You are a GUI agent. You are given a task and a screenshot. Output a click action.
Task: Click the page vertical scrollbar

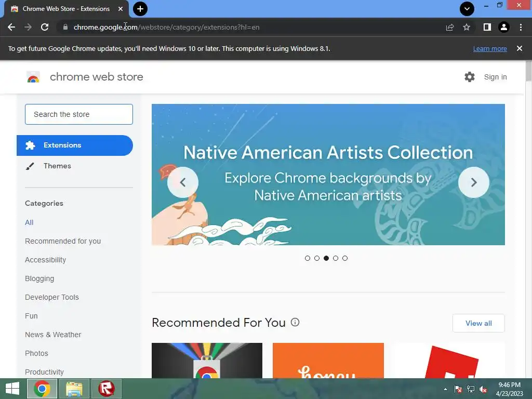[x=528, y=71]
